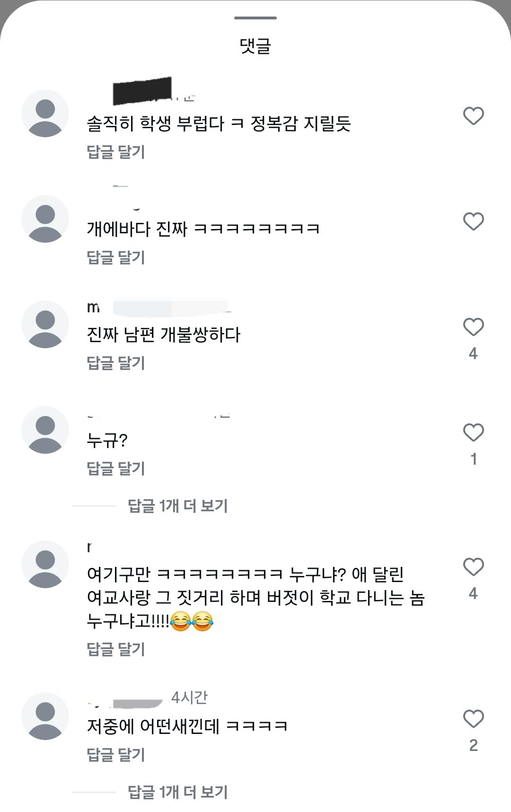Like the '진짜 남편 개불쌍하다' comment
This screenshot has width=511, height=812.
pos(473,327)
